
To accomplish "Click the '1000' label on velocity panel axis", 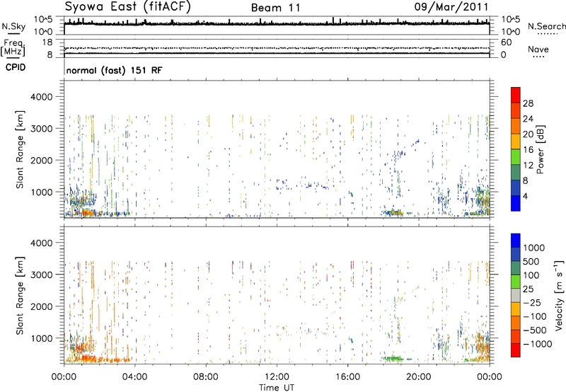I will tap(41, 338).
